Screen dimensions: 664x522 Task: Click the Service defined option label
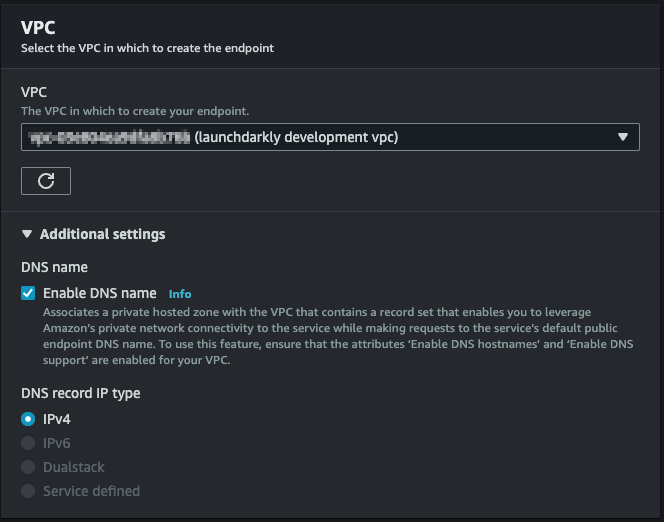point(91,491)
